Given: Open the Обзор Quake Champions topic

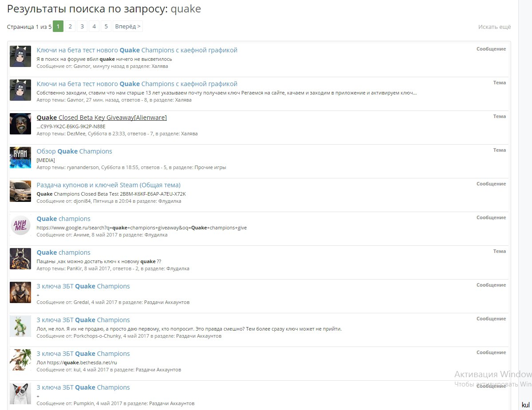Looking at the screenshot, I should 74,151.
